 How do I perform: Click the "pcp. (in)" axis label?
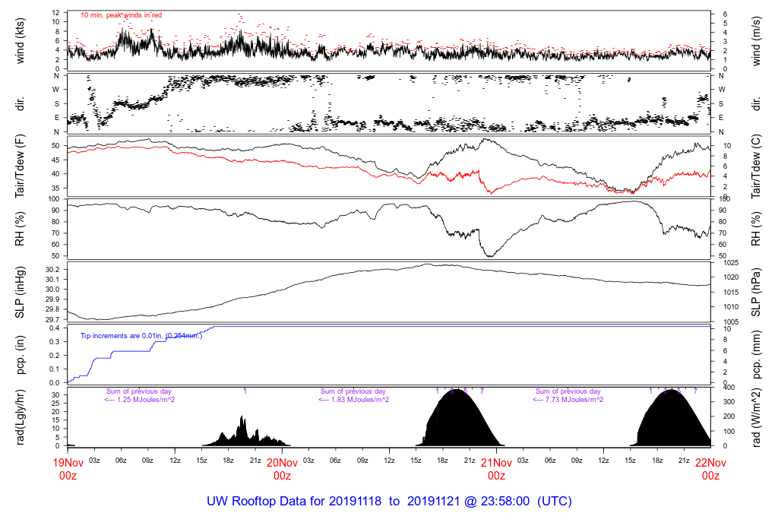click(20, 356)
